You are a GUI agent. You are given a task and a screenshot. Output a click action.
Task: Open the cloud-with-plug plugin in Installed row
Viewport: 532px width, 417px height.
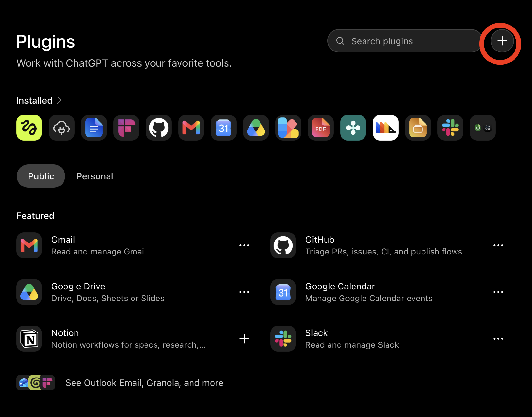tap(62, 128)
